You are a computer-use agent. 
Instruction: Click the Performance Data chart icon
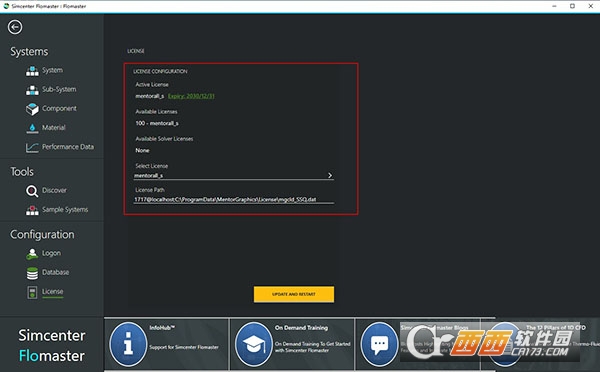pos(32,147)
